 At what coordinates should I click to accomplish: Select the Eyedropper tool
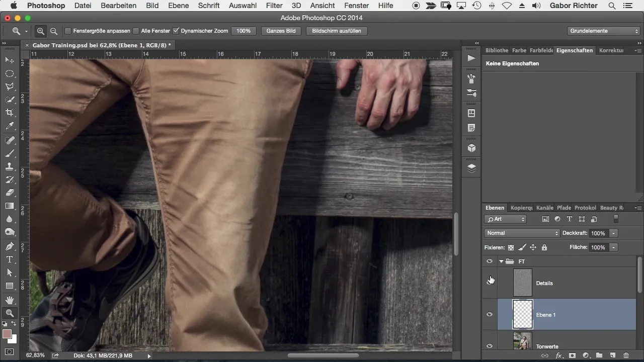[x=10, y=126]
